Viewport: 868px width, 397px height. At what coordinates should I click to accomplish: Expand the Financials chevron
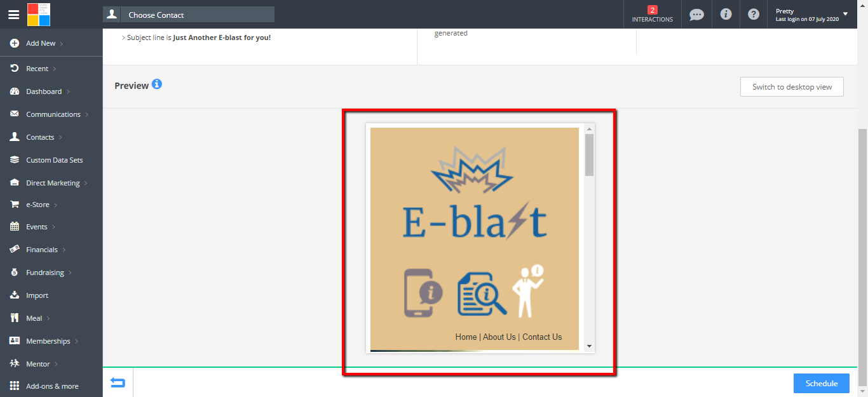[64, 250]
